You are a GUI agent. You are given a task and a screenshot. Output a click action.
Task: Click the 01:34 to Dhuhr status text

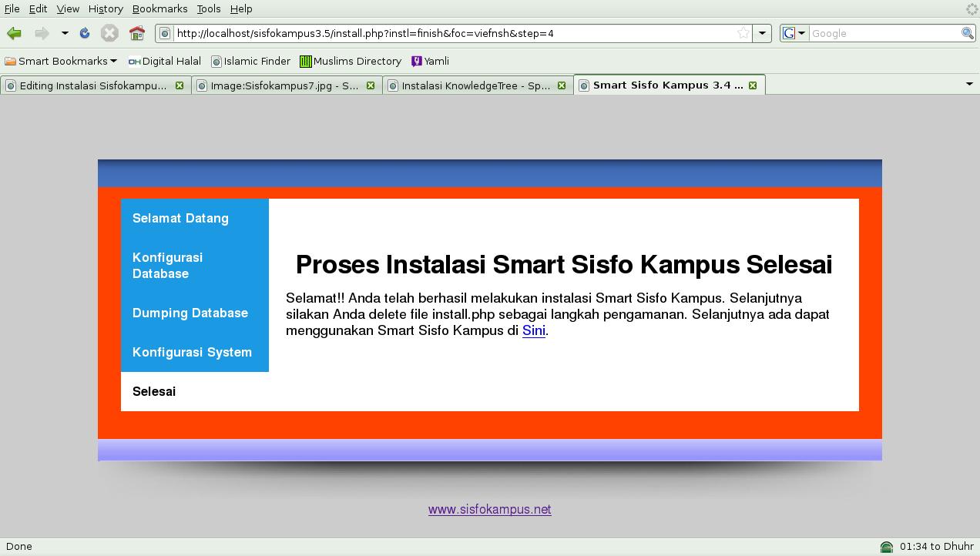click(x=936, y=546)
